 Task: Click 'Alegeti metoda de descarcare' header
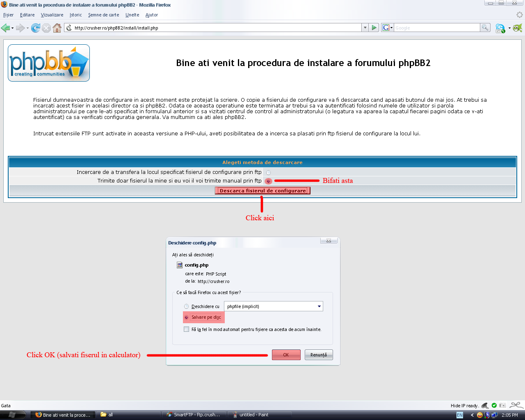(262, 162)
